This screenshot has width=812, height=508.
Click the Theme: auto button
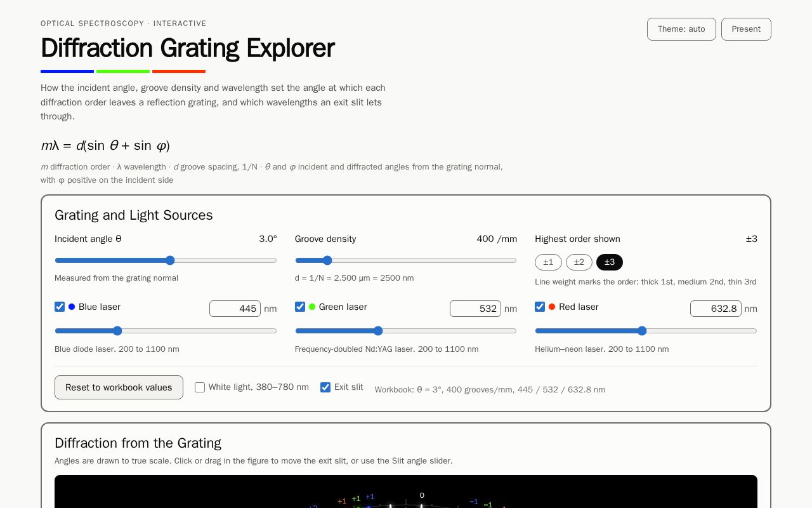[x=681, y=29]
